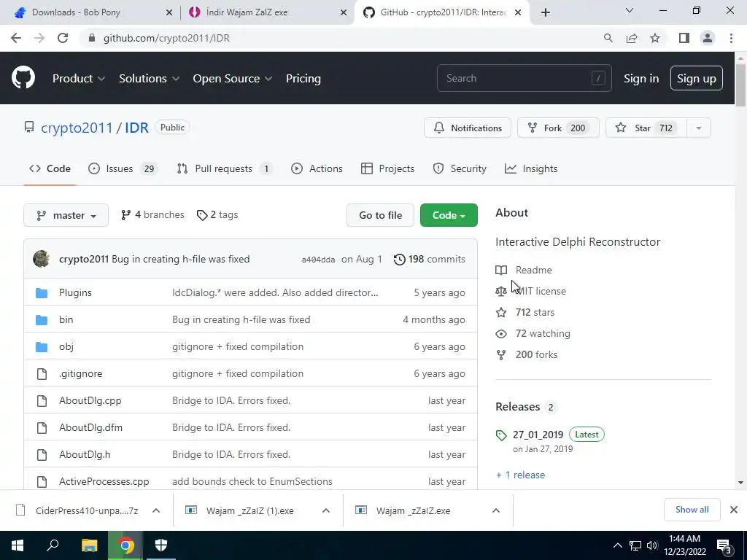Open the 27_01_2019 release link

538,435
